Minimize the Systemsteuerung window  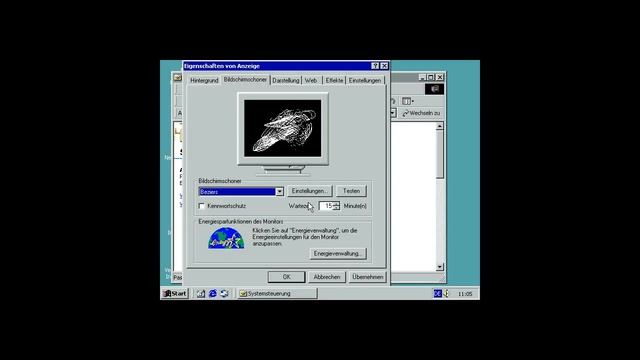tap(423, 77)
